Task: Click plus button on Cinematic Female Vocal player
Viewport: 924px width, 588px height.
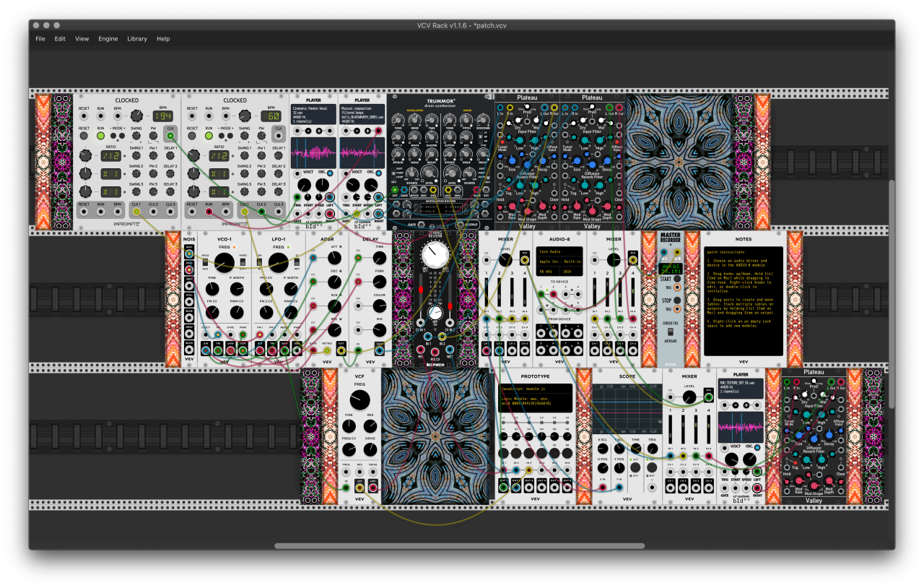Action: tap(319, 131)
